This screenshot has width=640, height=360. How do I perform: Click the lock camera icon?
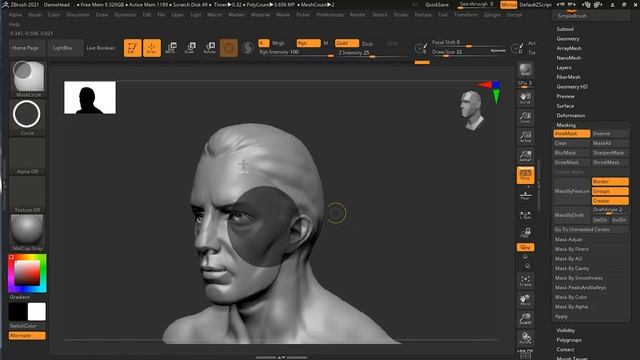[525, 233]
